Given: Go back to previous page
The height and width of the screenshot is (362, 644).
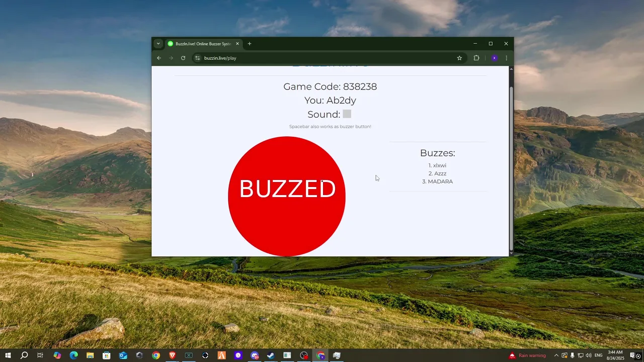Looking at the screenshot, I should 159,58.
